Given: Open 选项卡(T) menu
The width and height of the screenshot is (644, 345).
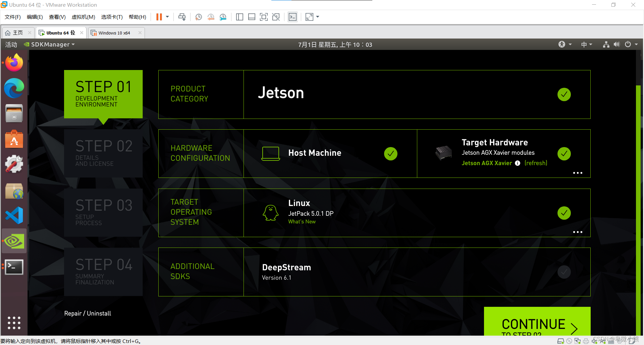Looking at the screenshot, I should click(x=112, y=17).
